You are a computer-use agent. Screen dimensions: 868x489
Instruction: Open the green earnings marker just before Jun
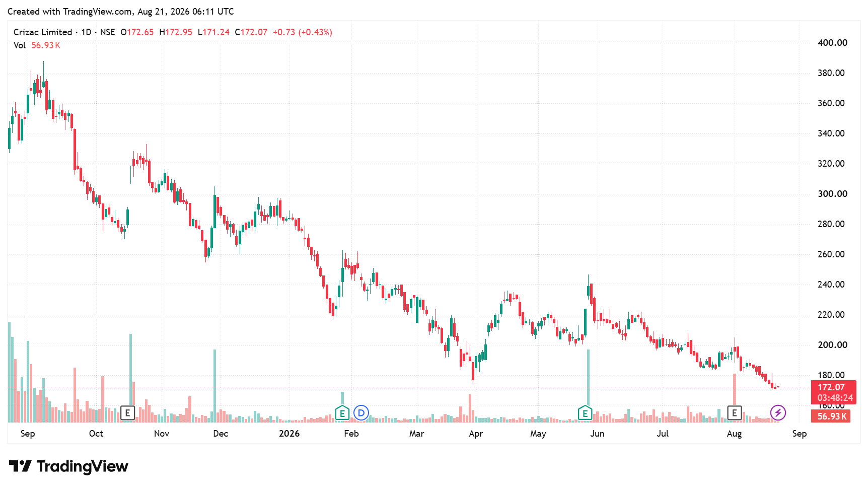(x=585, y=413)
